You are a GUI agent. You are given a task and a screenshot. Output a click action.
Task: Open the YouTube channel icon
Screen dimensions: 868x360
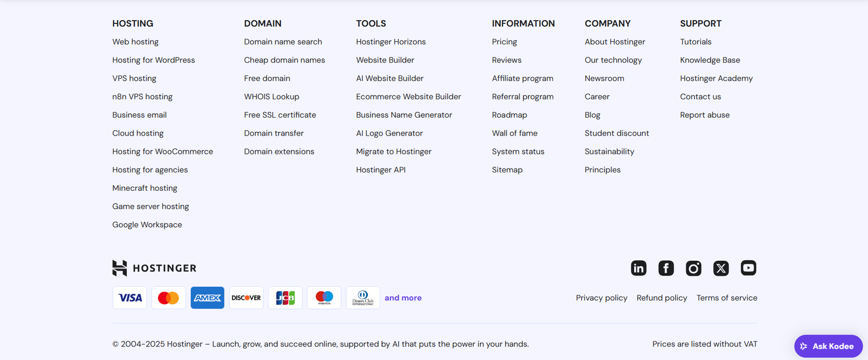click(749, 268)
